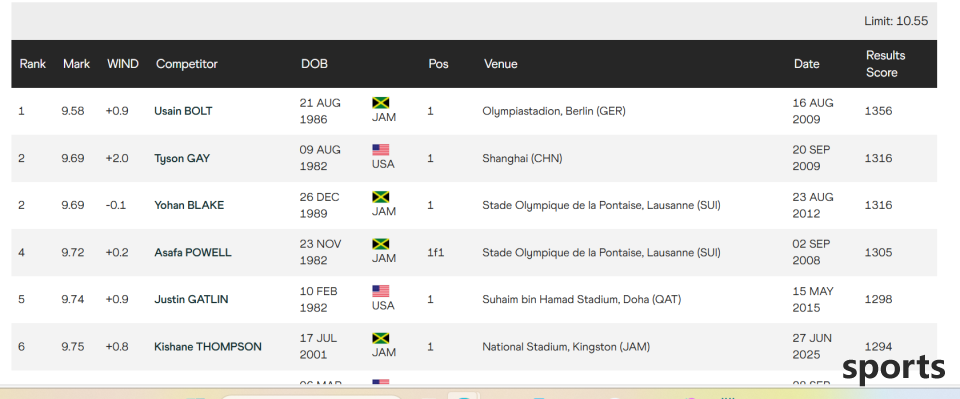
Task: Click the Olympiastadion, Berlin (GER) venue
Action: pos(554,111)
